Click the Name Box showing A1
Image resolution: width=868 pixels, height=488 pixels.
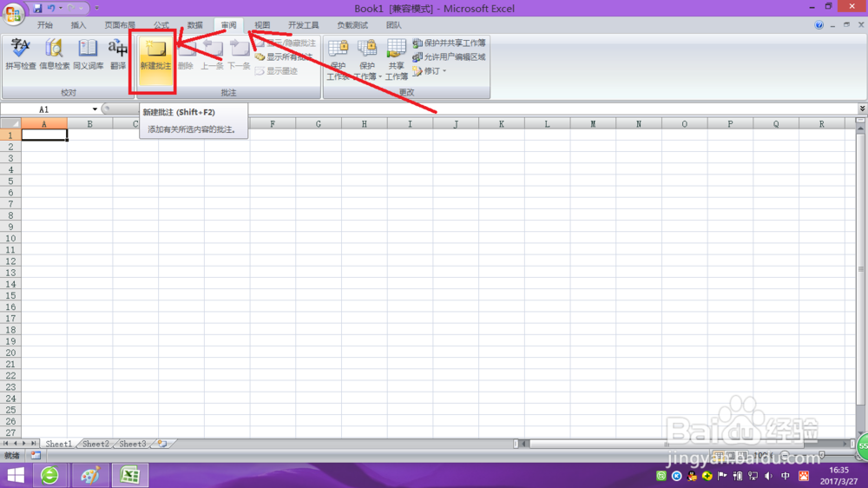[45, 109]
